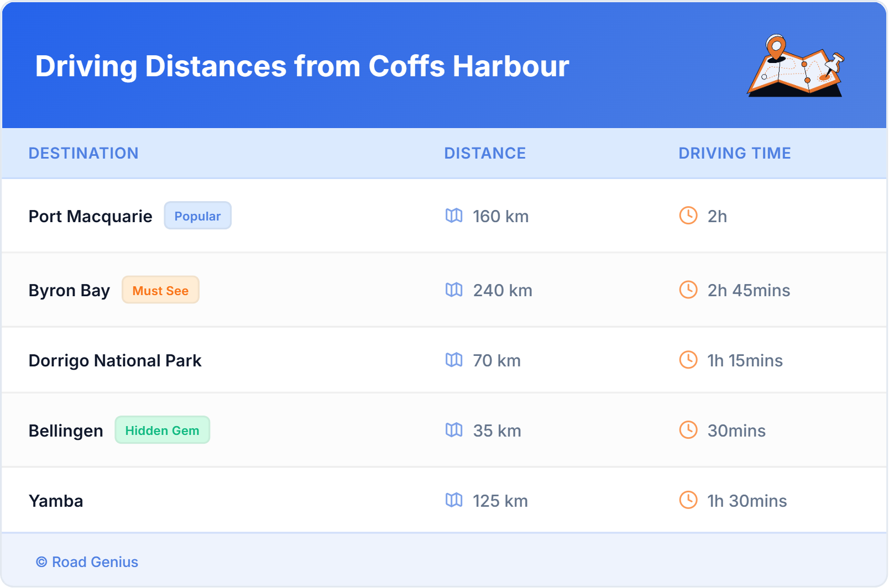889x588 pixels.
Task: Toggle the Must See badge on Byron Bay
Action: pyautogui.click(x=160, y=290)
